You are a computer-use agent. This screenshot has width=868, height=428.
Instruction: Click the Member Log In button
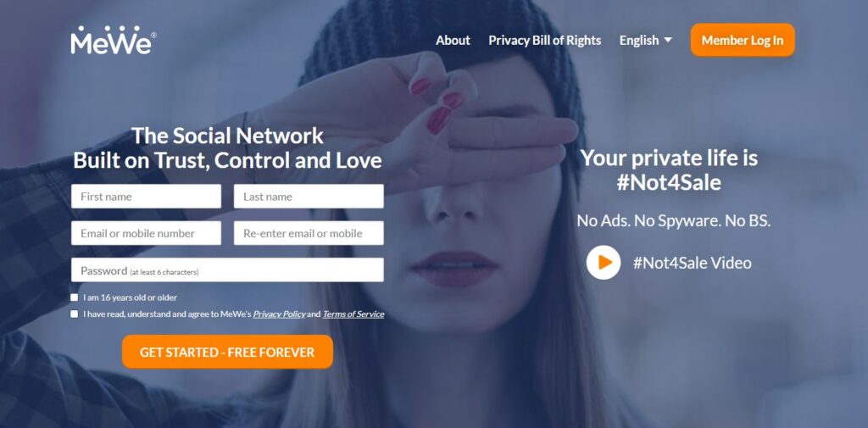743,40
